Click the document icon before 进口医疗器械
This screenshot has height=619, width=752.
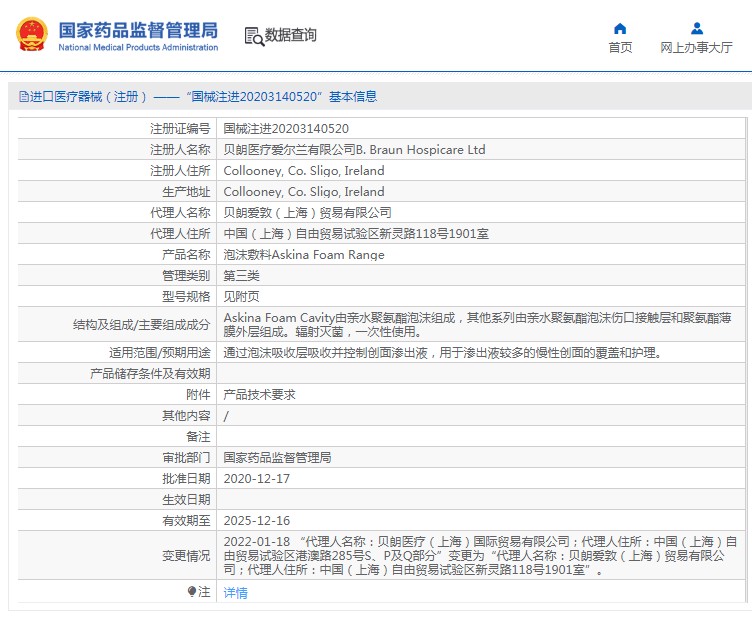pos(23,97)
